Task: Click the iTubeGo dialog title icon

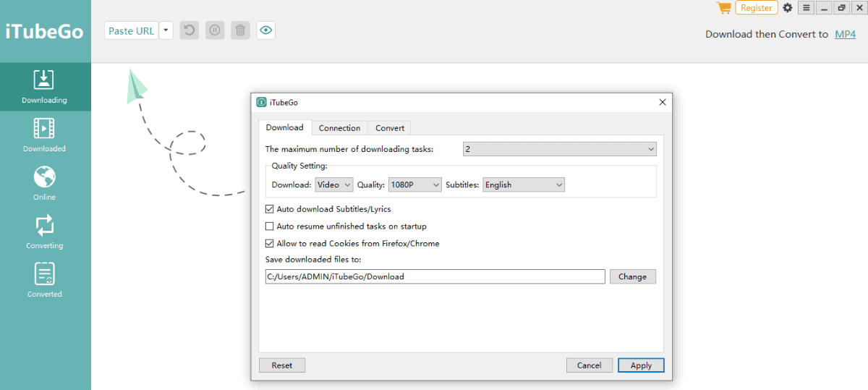Action: 261,103
